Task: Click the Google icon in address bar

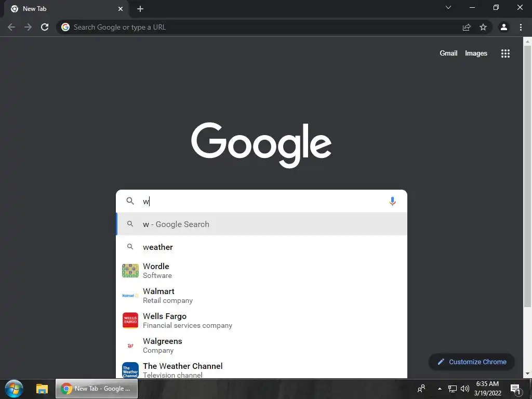Action: [65, 27]
